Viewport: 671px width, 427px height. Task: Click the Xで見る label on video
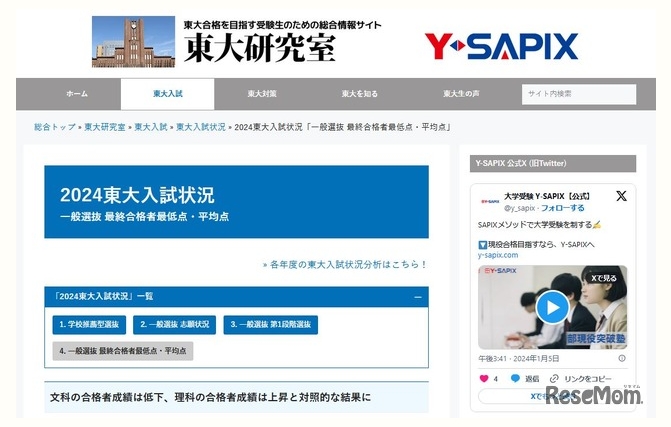[604, 278]
